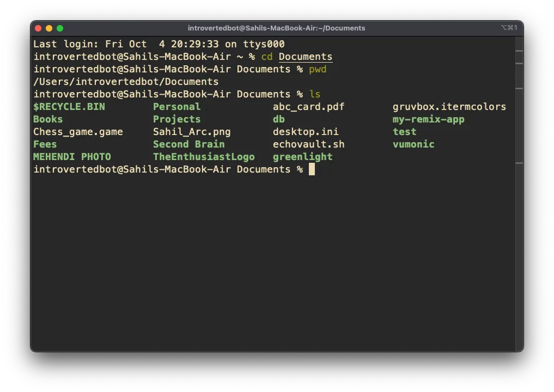Minimize the terminal with the yellow button
The height and width of the screenshot is (392, 554).
pyautogui.click(x=49, y=28)
